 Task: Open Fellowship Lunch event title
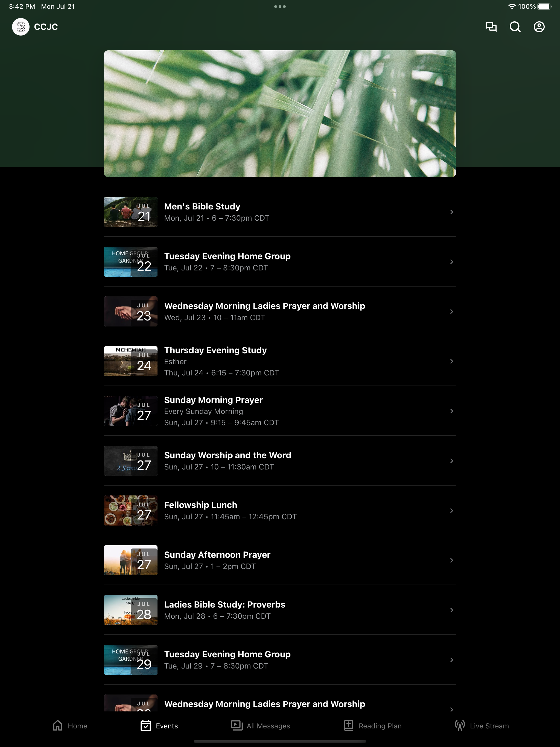point(201,505)
